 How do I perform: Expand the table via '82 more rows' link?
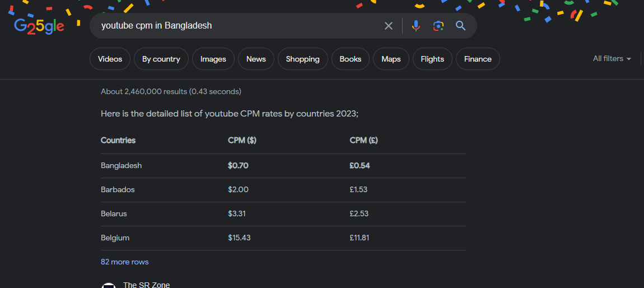point(124,262)
